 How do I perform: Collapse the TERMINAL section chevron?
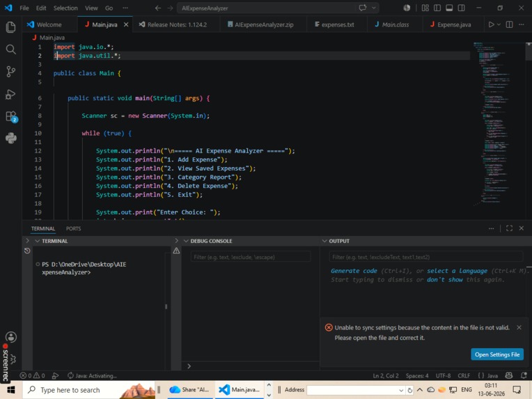38,241
